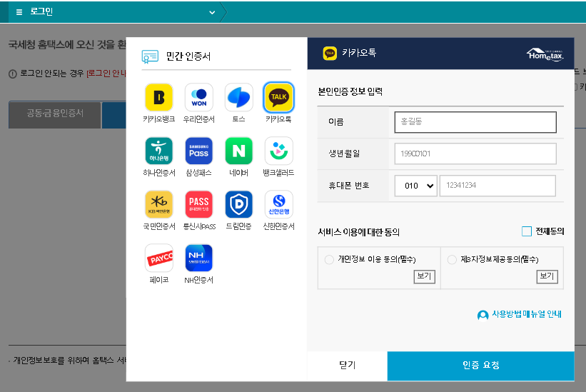View 개인정보 이용 동의 terms via 보기

coord(424,276)
